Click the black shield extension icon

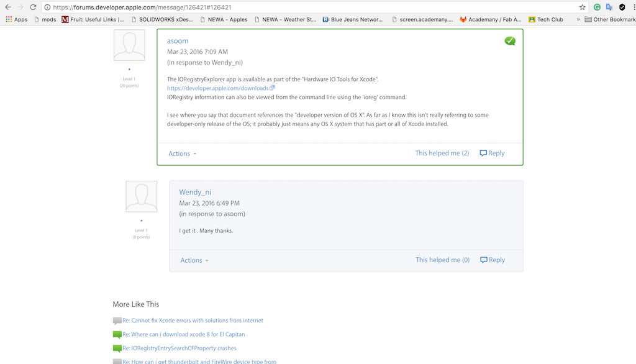click(622, 7)
